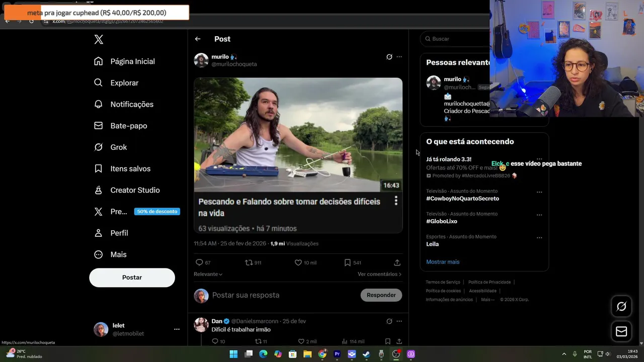Share murilo's post via the share icon
This screenshot has height=362, width=644.
397,262
